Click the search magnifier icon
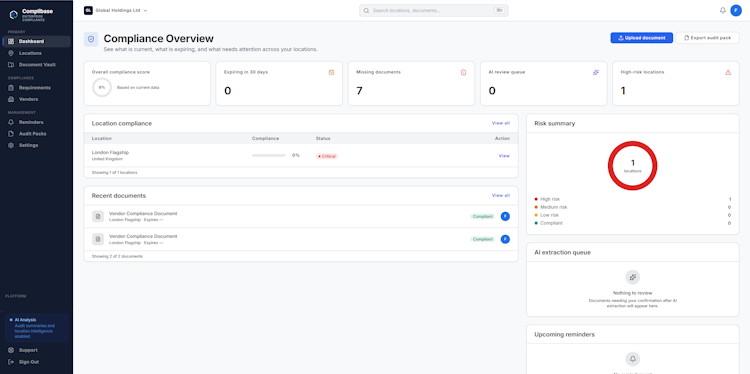 tap(366, 11)
